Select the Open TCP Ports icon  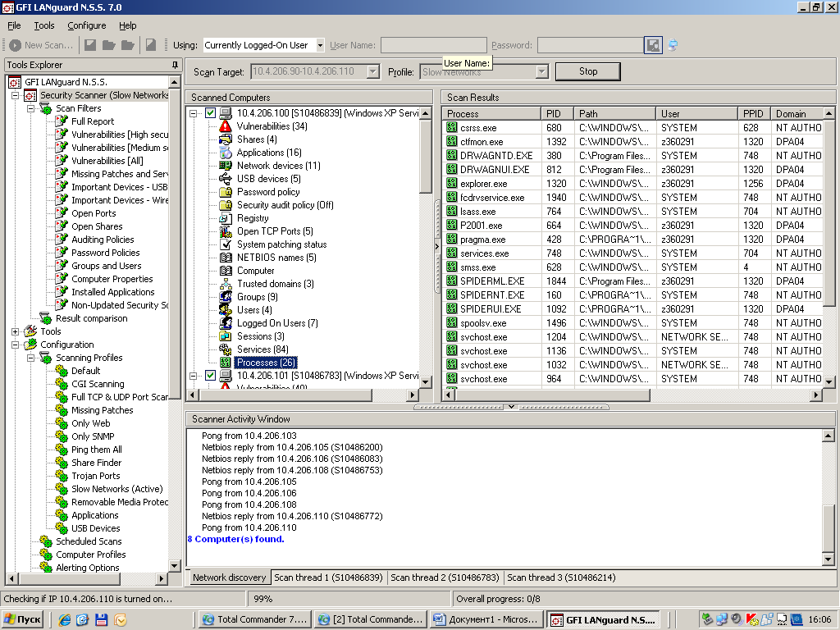point(226,231)
